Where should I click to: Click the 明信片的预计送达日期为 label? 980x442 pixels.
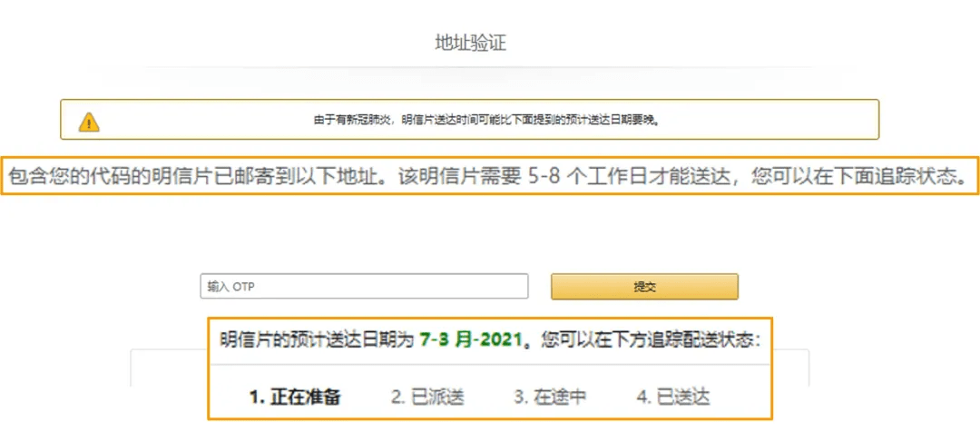tap(318, 340)
